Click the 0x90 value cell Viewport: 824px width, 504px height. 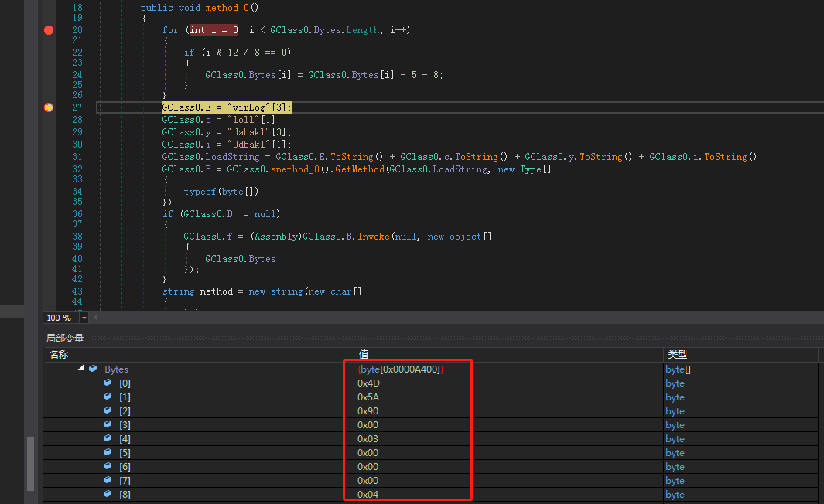point(508,411)
